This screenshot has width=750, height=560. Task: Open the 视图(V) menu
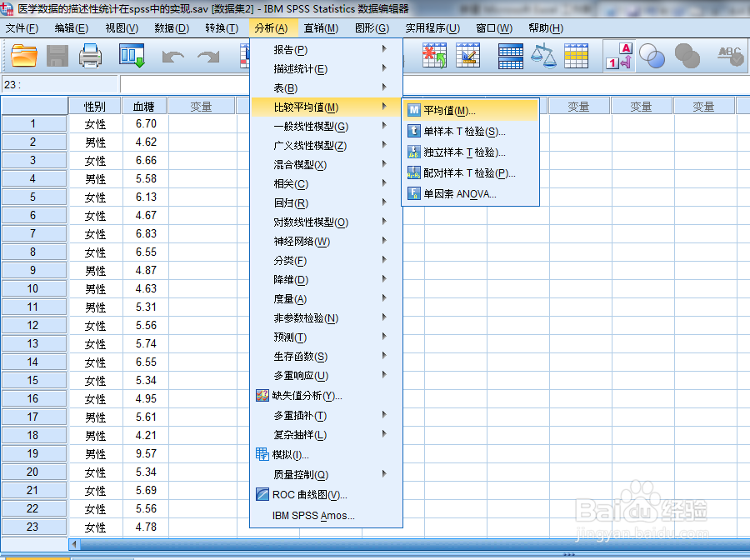122,28
